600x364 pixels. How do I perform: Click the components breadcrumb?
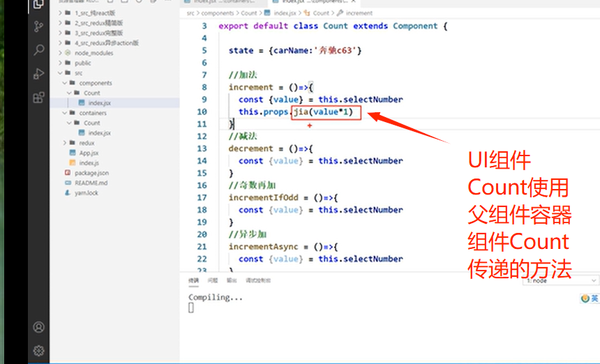click(218, 13)
